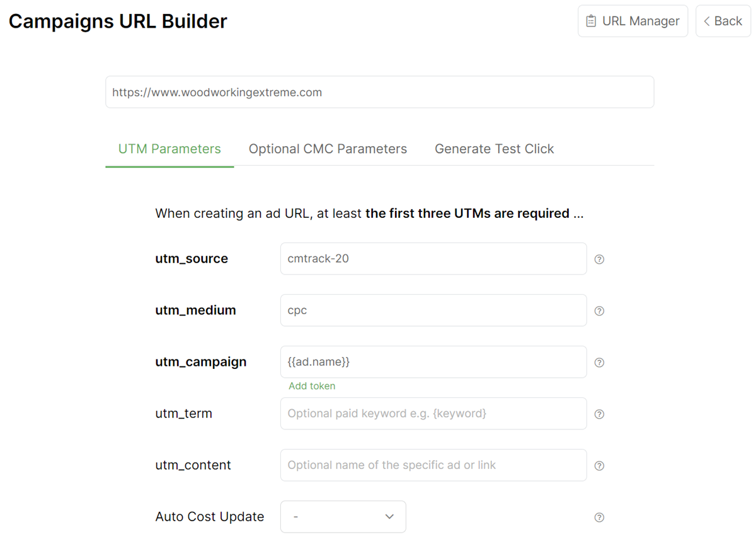Click the Add token link
The image size is (756, 549).
click(312, 386)
